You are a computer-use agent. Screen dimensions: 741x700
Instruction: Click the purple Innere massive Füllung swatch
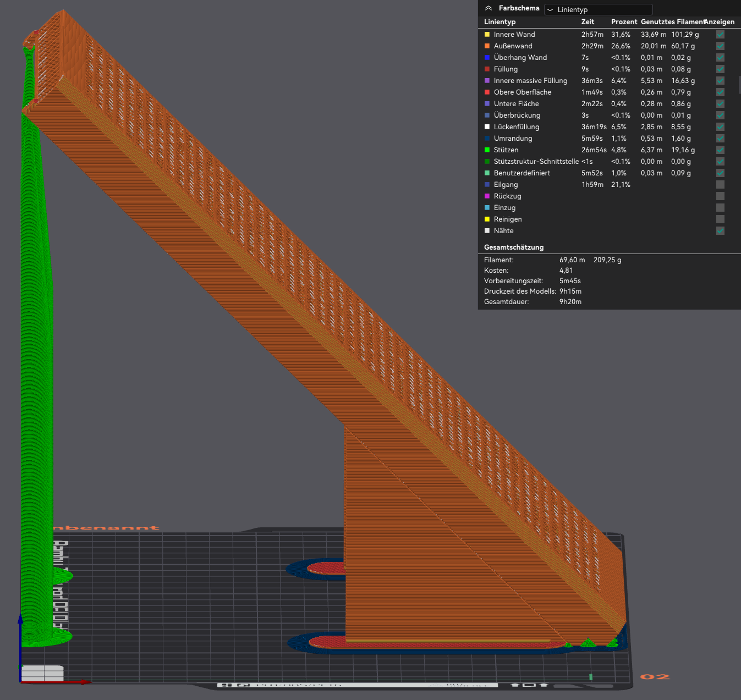pos(487,81)
